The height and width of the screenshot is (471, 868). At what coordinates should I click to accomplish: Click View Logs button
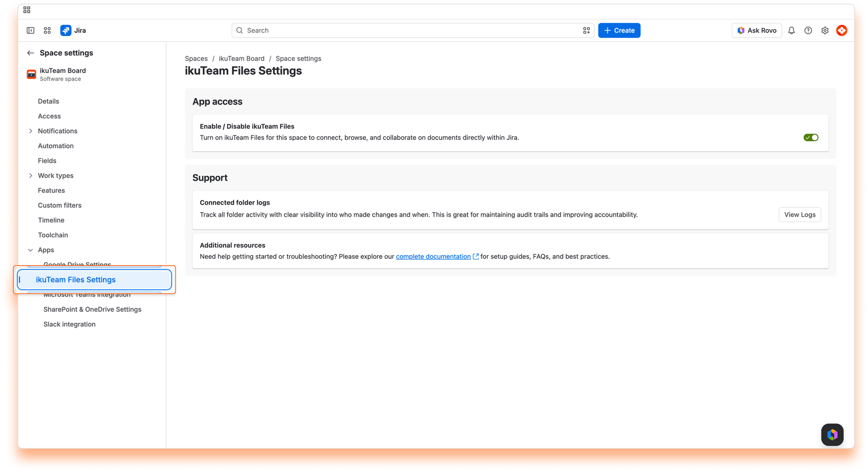(x=800, y=214)
